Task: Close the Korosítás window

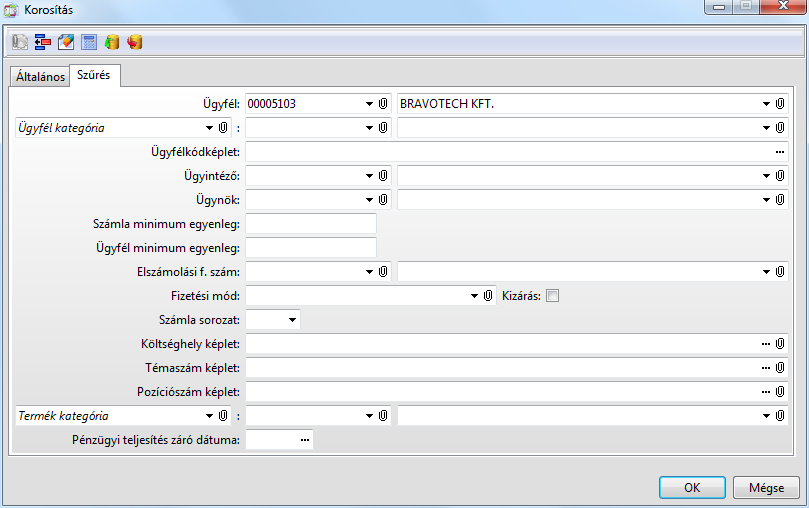Action: click(783, 6)
